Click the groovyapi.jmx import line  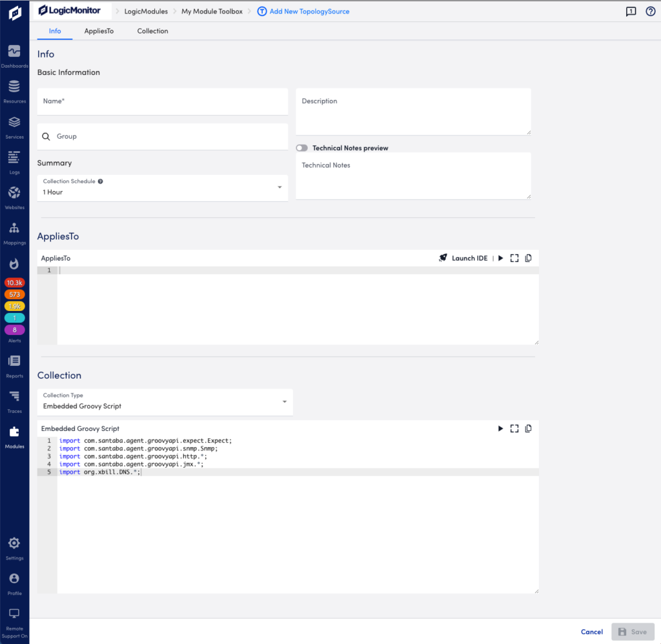tap(132, 464)
